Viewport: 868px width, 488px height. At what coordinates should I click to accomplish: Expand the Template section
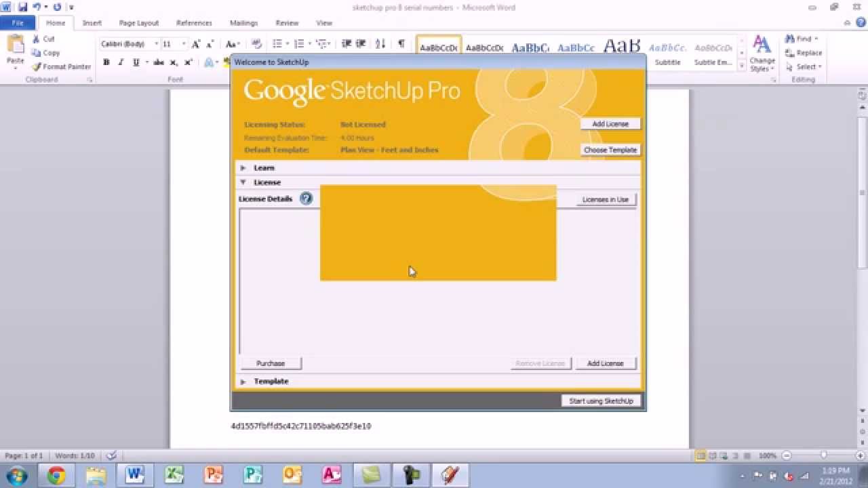click(243, 381)
